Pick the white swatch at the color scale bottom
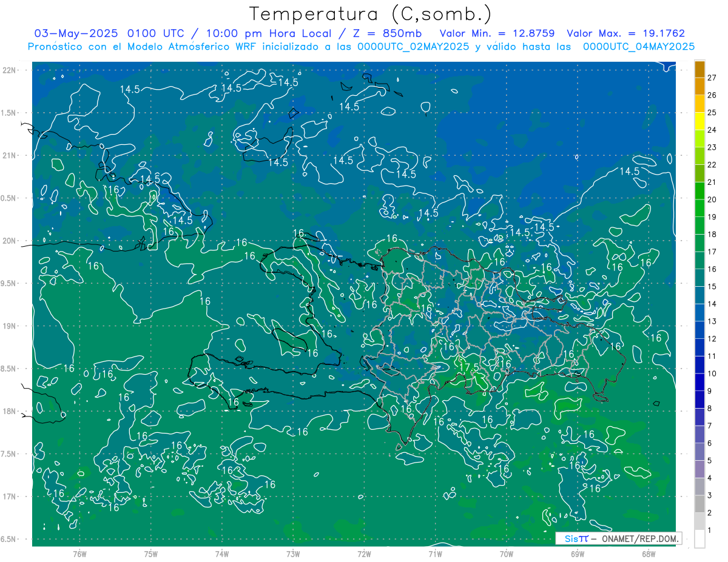The height and width of the screenshot is (562, 728). 699,539
